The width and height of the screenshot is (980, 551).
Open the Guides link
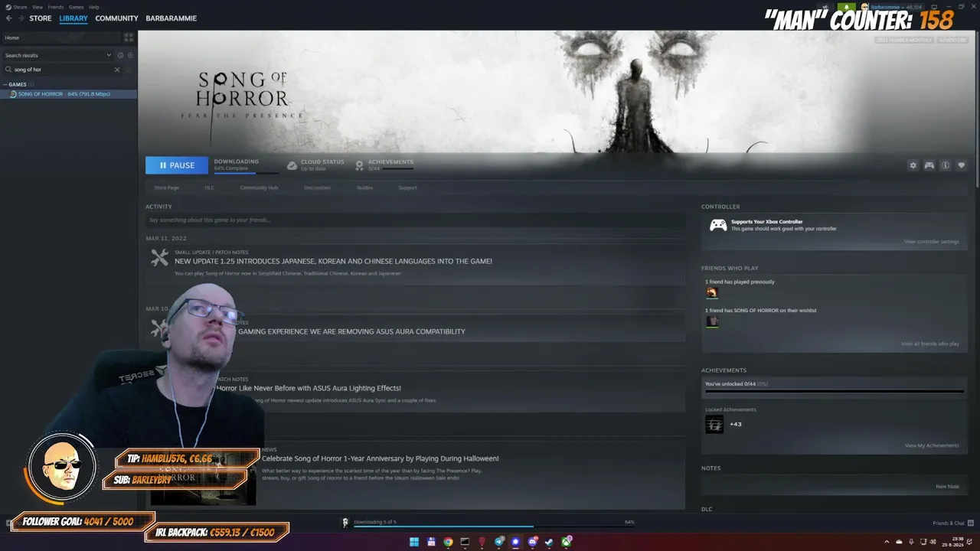(x=364, y=187)
